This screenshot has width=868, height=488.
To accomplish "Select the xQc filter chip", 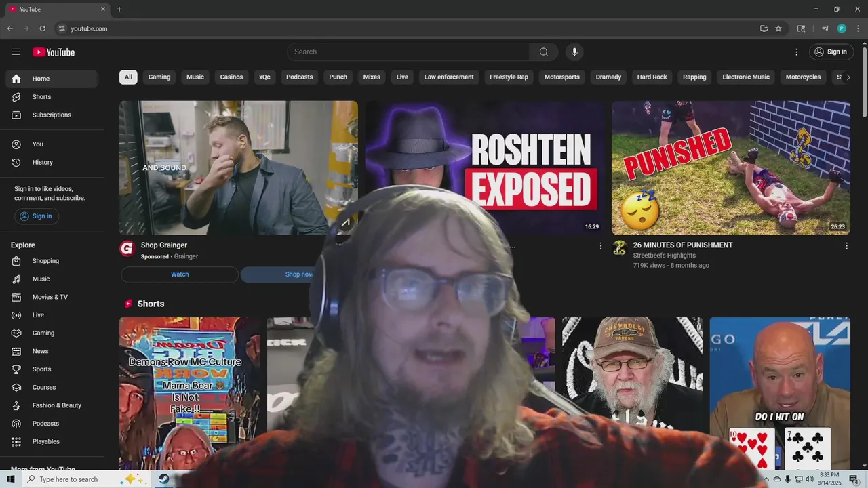I will click(x=264, y=77).
